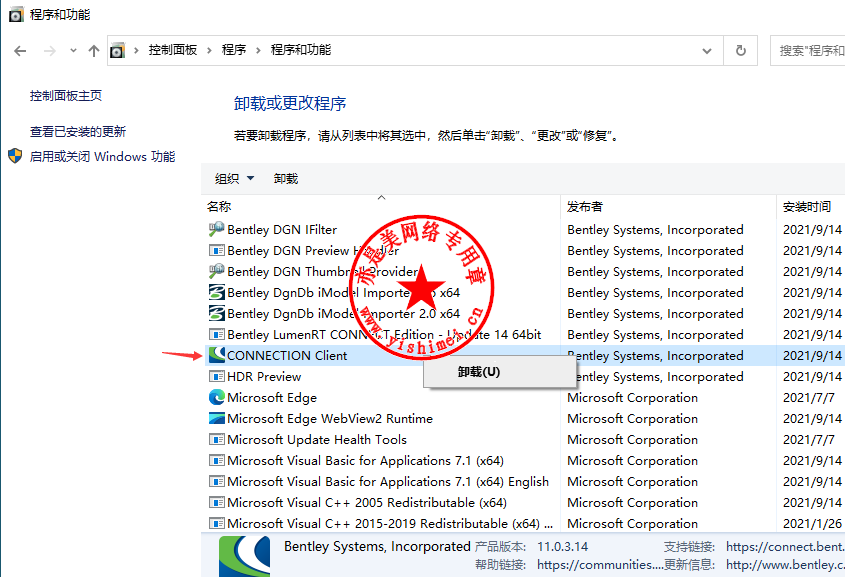Select Microsoft Visual Basic for Applications 7.1 (x64) English
The height and width of the screenshot is (577, 845).
[388, 482]
